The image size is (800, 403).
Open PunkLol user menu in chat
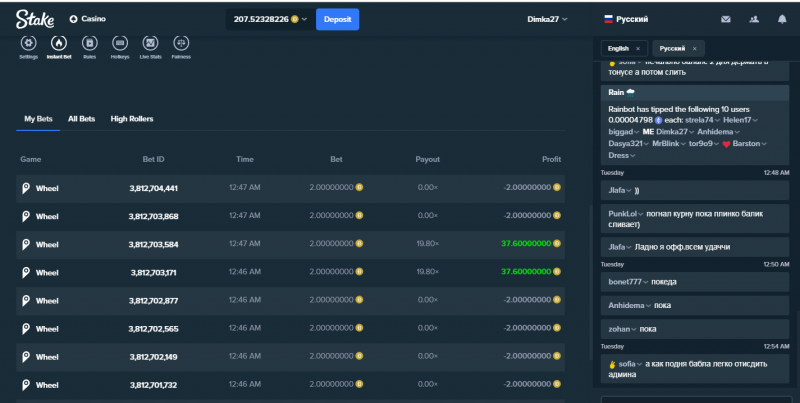[626, 214]
